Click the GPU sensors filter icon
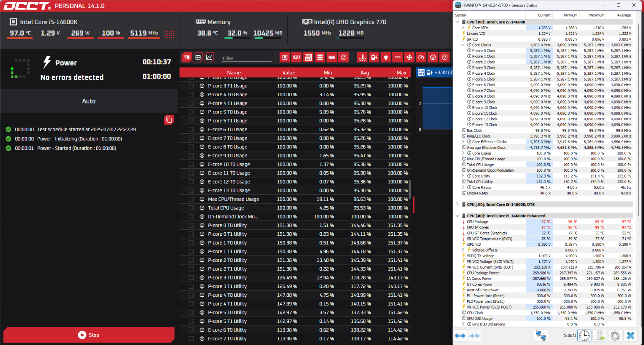This screenshot has height=345, width=644. pyautogui.click(x=296, y=58)
